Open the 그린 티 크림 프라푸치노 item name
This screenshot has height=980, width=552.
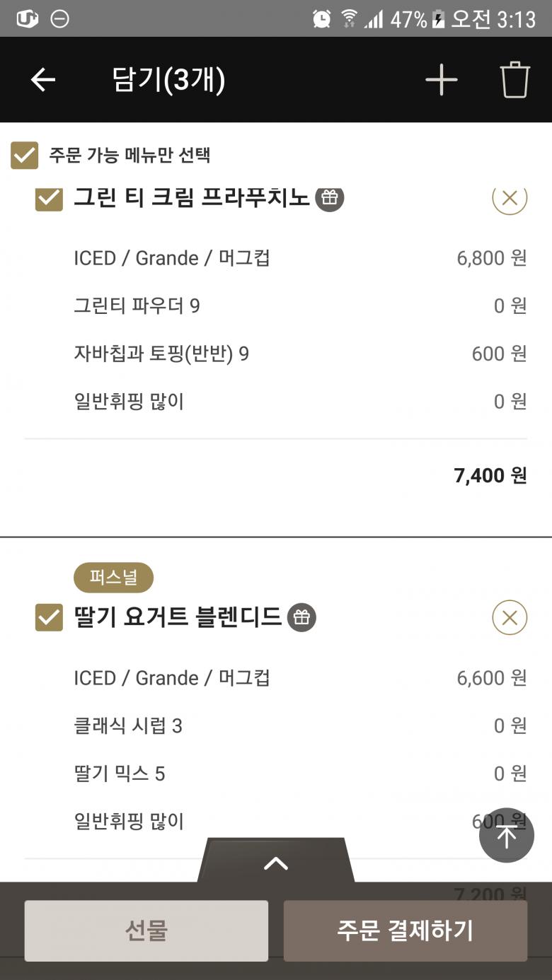pos(191,198)
